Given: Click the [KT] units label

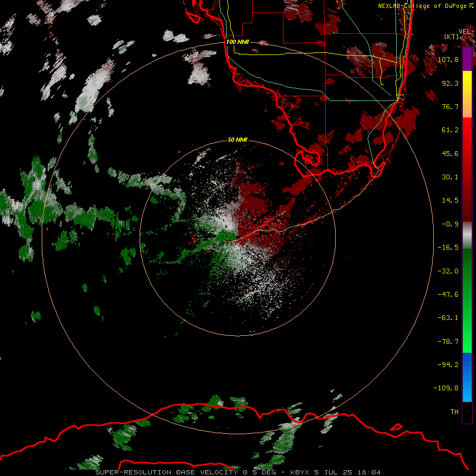Looking at the screenshot, I should (x=452, y=36).
